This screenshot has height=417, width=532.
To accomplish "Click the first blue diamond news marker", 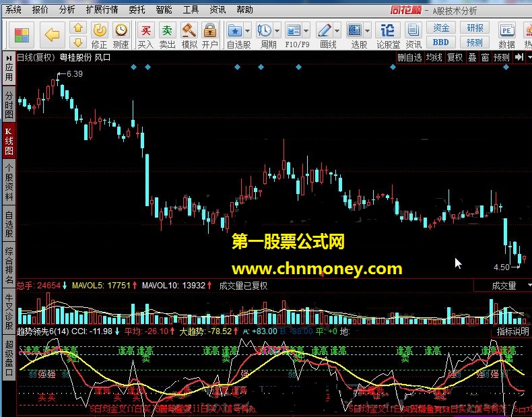I will tap(134, 67).
